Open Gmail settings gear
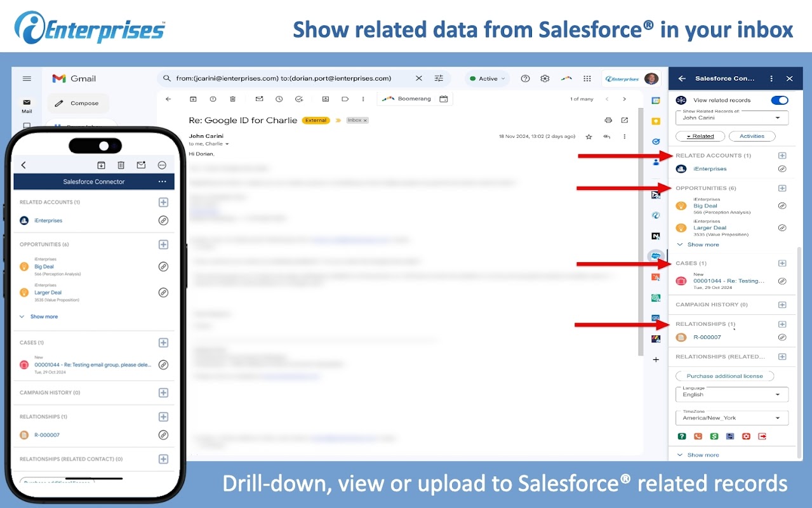The height and width of the screenshot is (508, 812). pos(545,79)
